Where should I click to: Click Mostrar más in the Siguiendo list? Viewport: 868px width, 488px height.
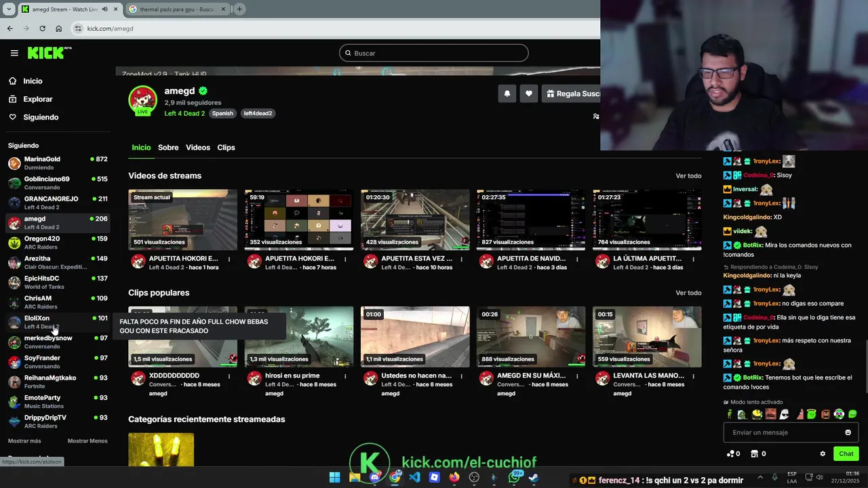coord(24,441)
